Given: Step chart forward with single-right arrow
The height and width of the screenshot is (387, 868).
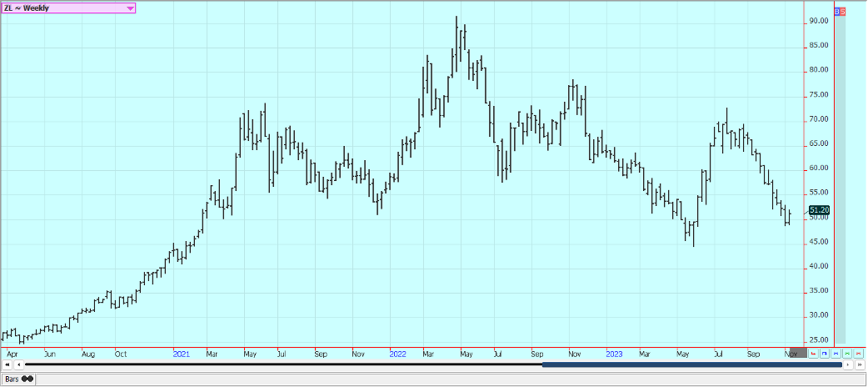Looking at the screenshot, I should click(x=848, y=364).
